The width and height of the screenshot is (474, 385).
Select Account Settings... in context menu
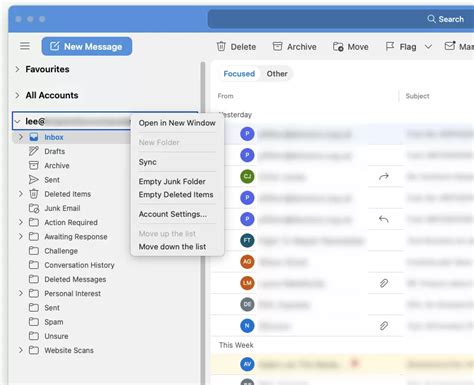173,214
